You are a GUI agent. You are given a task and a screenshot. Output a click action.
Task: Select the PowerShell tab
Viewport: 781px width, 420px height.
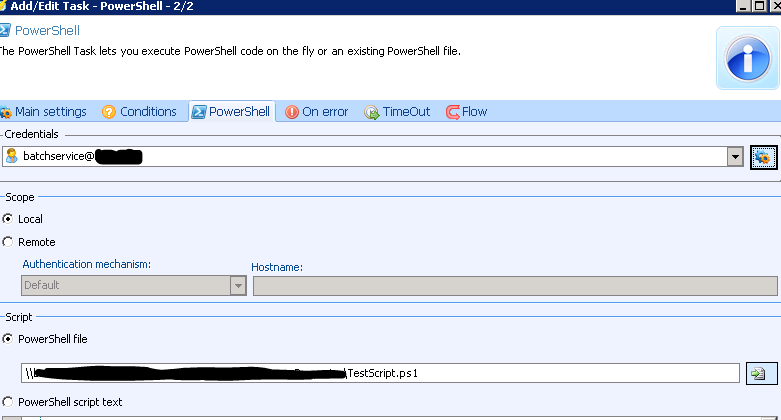(232, 112)
